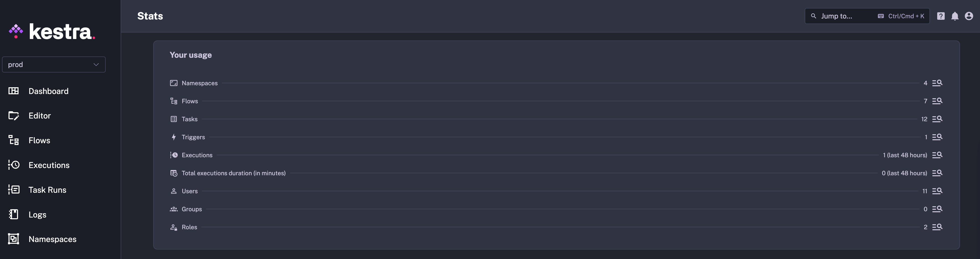Open the help question-mark icon
Viewport: 980px width, 259px height.
[x=941, y=16]
